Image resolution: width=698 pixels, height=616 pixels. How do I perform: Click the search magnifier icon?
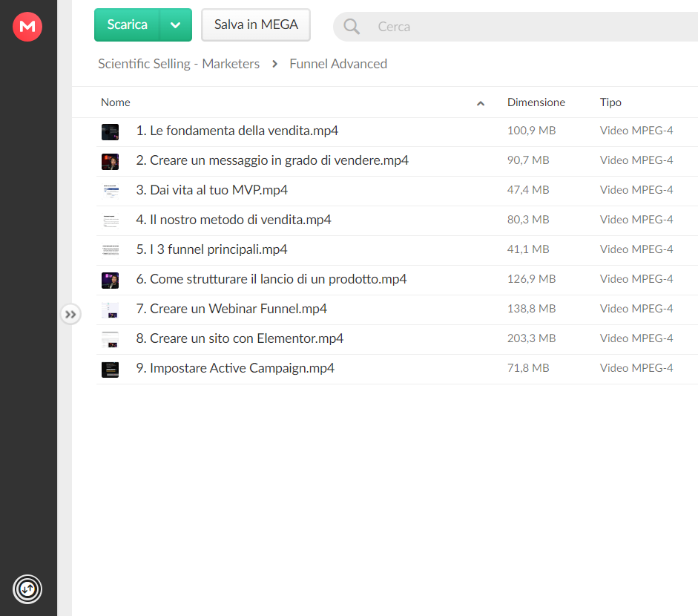click(352, 27)
